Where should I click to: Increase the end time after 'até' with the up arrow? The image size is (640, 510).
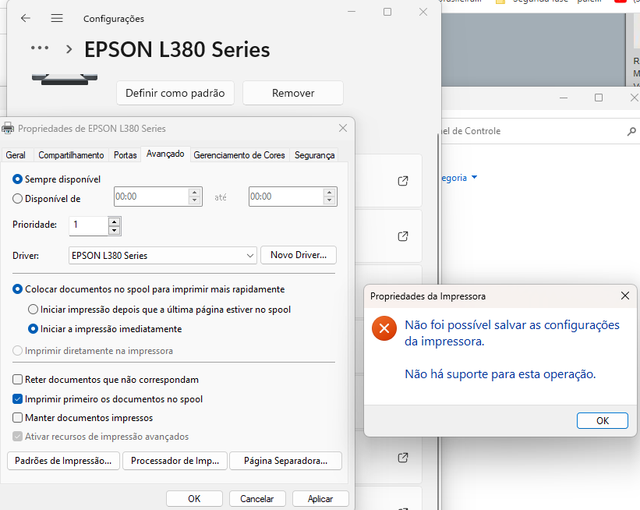tap(329, 193)
